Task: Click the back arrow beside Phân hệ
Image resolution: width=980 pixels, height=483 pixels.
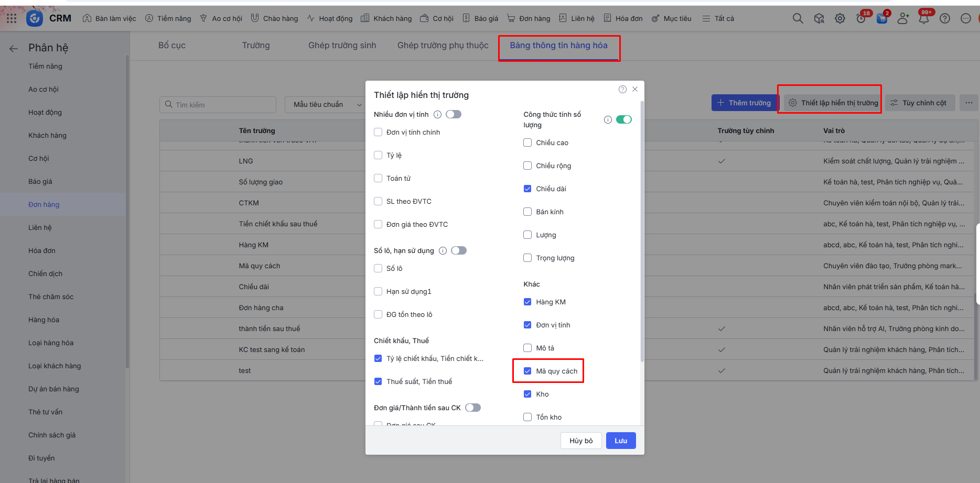Action: pos(14,49)
